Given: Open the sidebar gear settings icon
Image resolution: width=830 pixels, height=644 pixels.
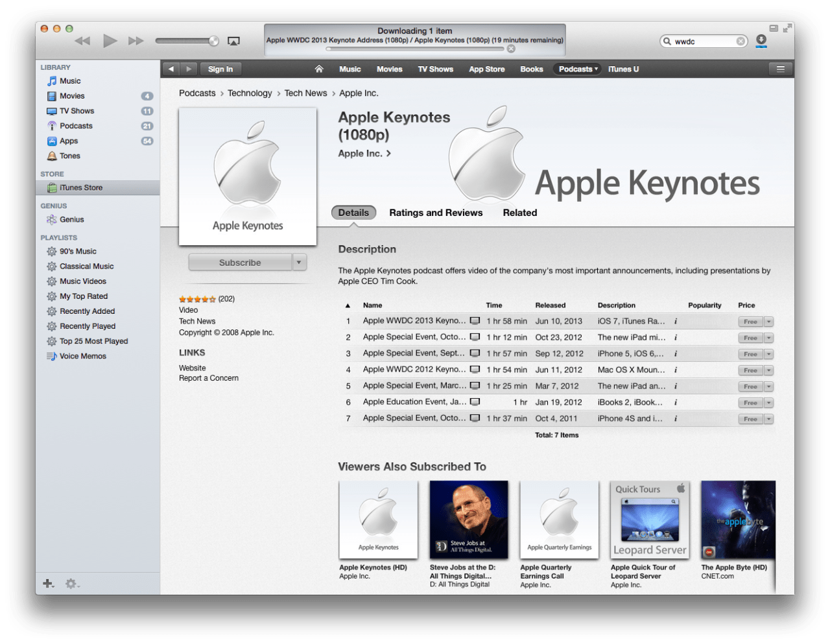Looking at the screenshot, I should coord(71,583).
